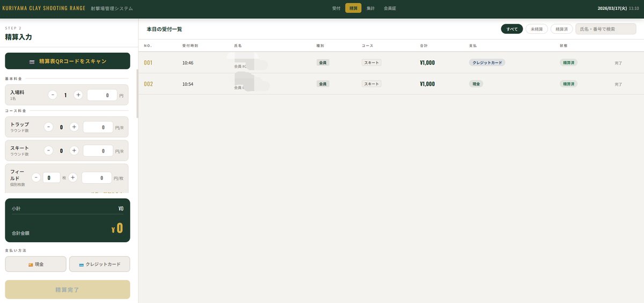Click the 精算完了 button
The height and width of the screenshot is (303, 644).
click(x=68, y=290)
